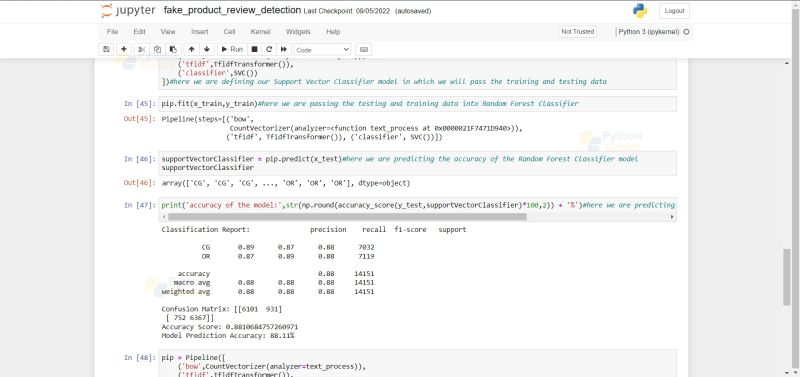
Task: Save and checkpoint with the floppy disk icon
Action: 106,49
